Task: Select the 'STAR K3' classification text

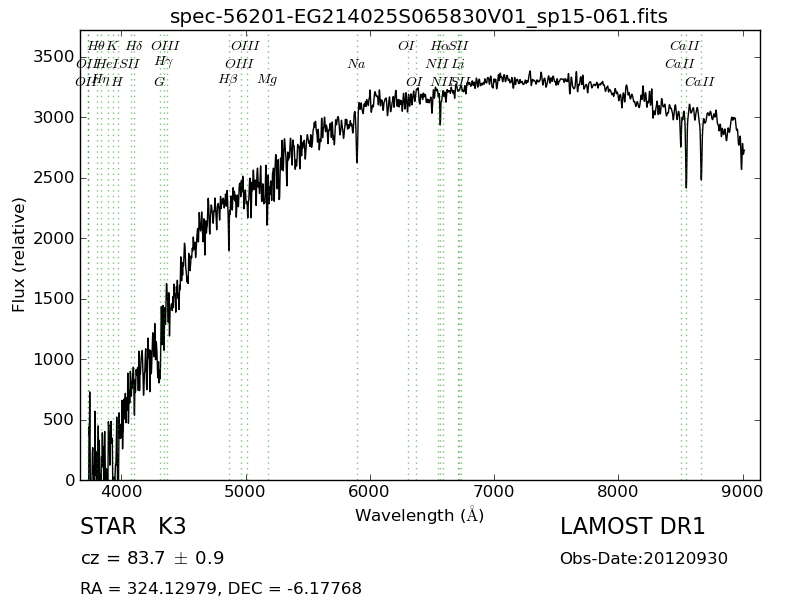Action: point(133,527)
